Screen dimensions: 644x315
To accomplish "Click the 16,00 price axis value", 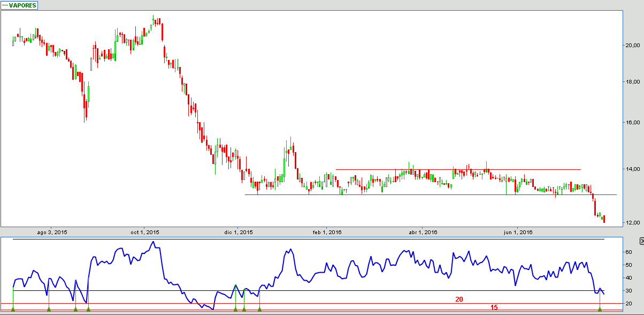I will (634, 123).
